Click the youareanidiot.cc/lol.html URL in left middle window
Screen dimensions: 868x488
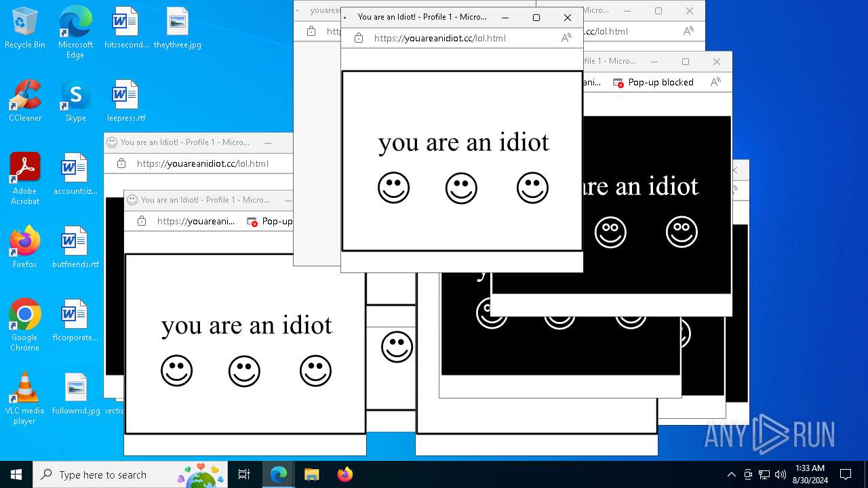pyautogui.click(x=202, y=163)
